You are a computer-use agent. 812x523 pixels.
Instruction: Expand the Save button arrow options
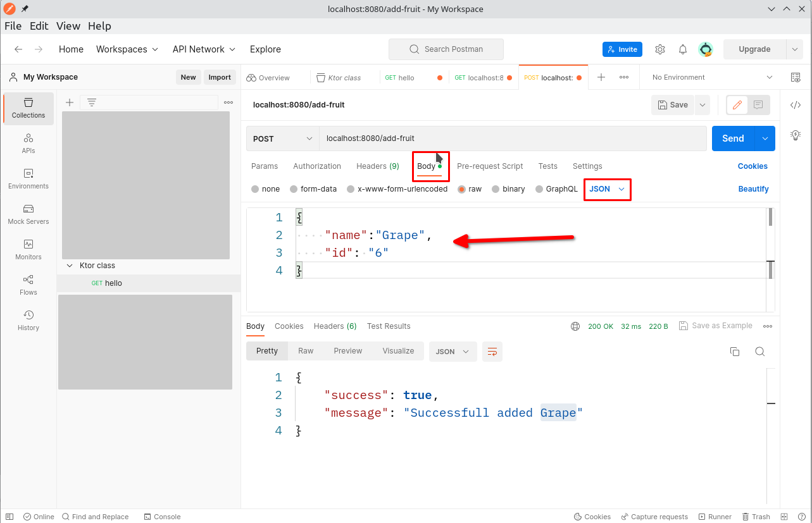[x=702, y=105]
